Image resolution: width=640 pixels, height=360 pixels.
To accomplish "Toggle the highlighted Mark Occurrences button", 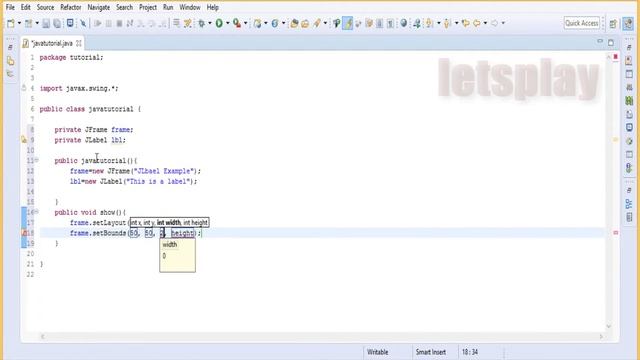I will coord(348,23).
